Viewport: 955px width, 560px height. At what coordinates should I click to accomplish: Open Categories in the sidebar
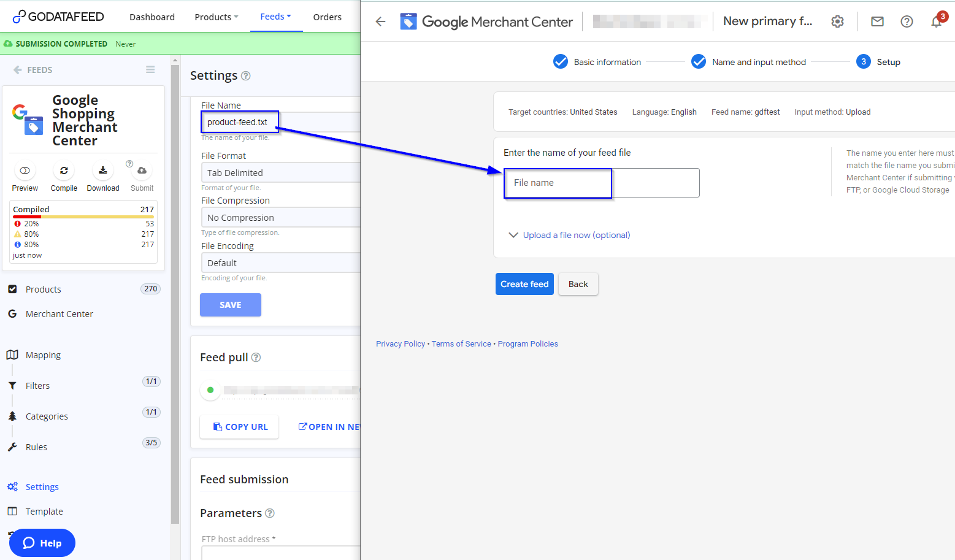click(47, 416)
